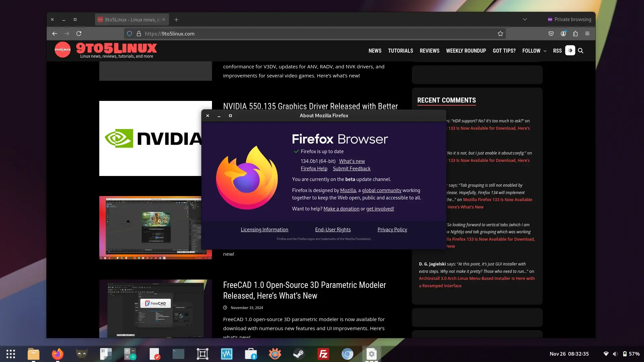Viewport: 644px width, 362px height.
Task: Click the What's new link
Action: pyautogui.click(x=352, y=161)
